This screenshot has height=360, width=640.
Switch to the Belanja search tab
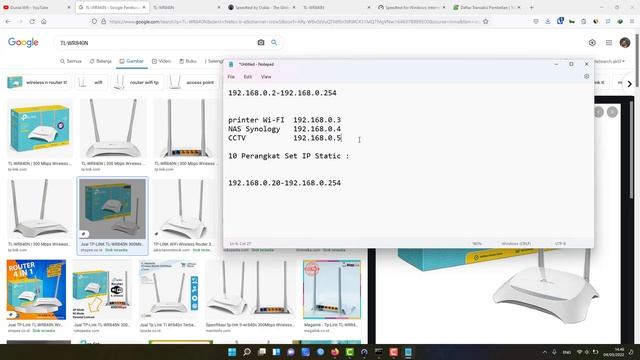click(x=100, y=61)
